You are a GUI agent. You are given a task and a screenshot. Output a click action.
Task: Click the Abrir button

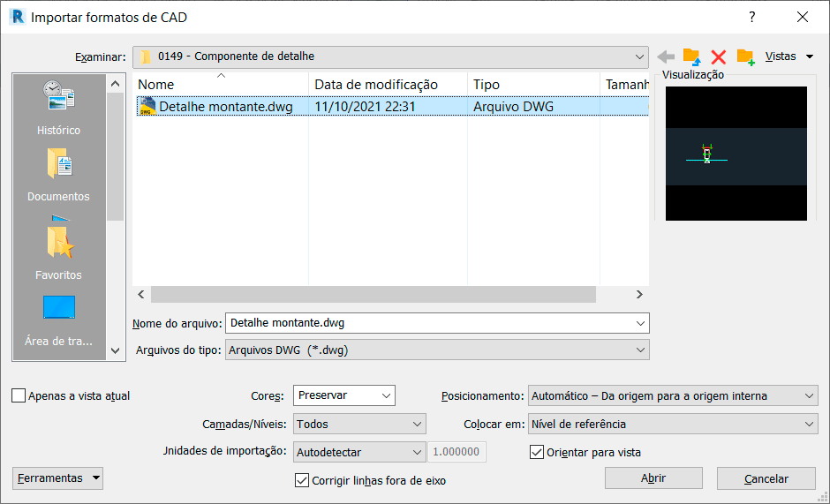pos(653,478)
